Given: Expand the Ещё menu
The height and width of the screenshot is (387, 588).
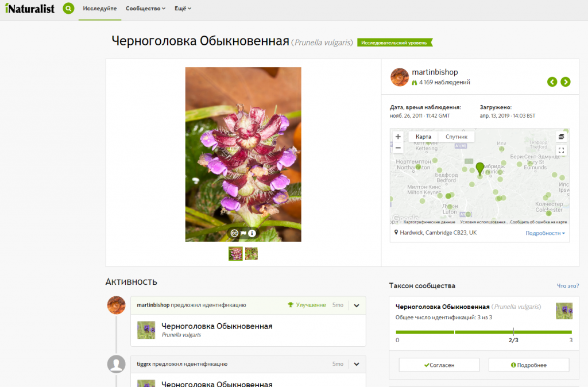Looking at the screenshot, I should [x=183, y=9].
